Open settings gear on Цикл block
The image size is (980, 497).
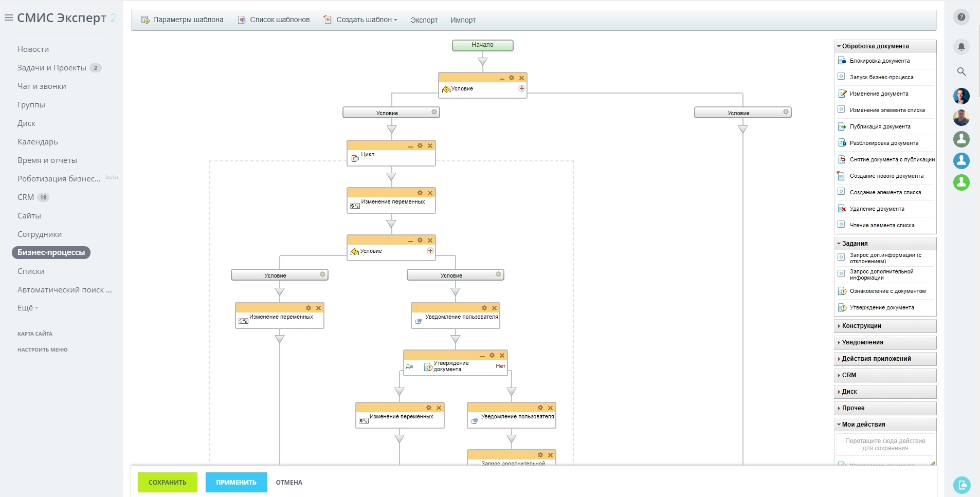(420, 146)
